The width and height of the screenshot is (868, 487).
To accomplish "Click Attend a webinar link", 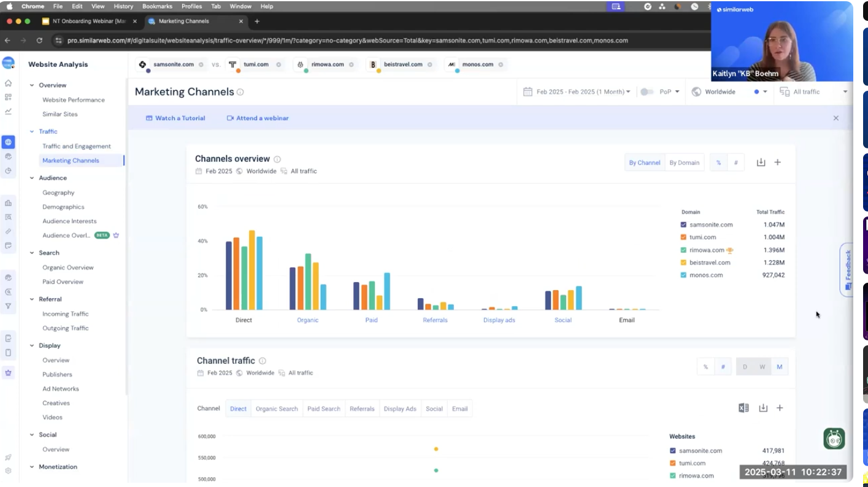I will pos(258,118).
